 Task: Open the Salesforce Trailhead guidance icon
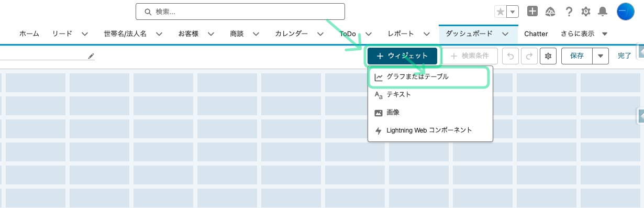pyautogui.click(x=550, y=12)
